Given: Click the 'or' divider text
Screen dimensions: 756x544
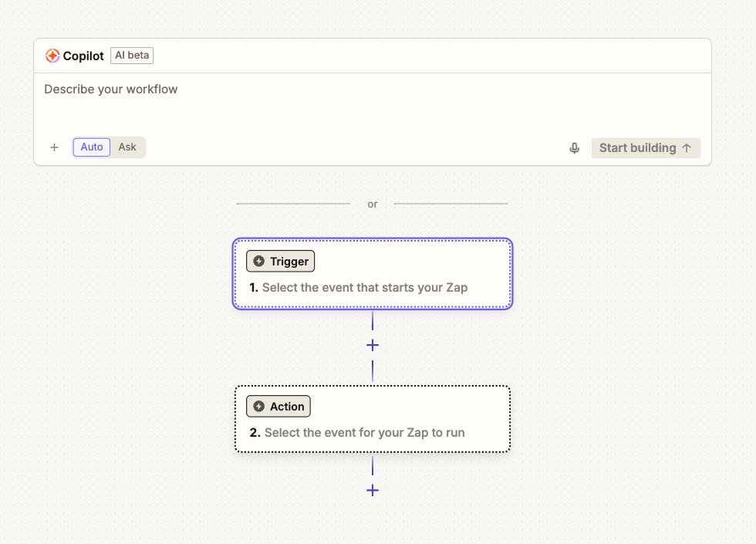Looking at the screenshot, I should (x=373, y=204).
